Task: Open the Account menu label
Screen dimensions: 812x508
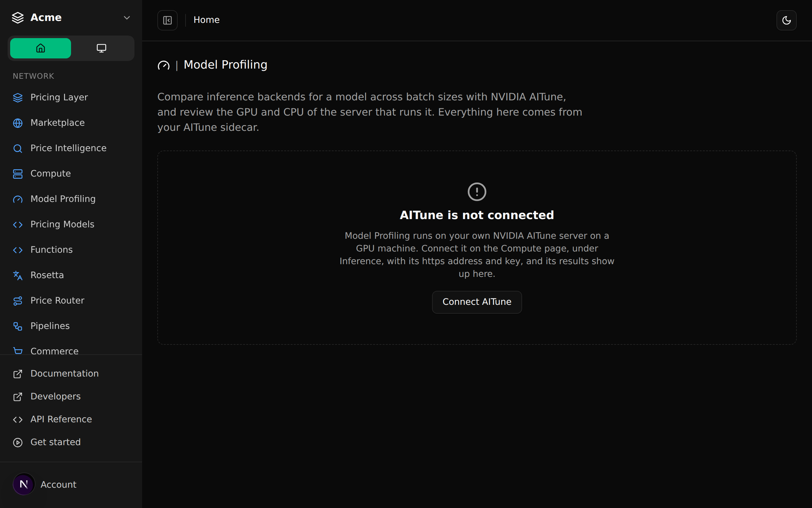Action: click(58, 485)
